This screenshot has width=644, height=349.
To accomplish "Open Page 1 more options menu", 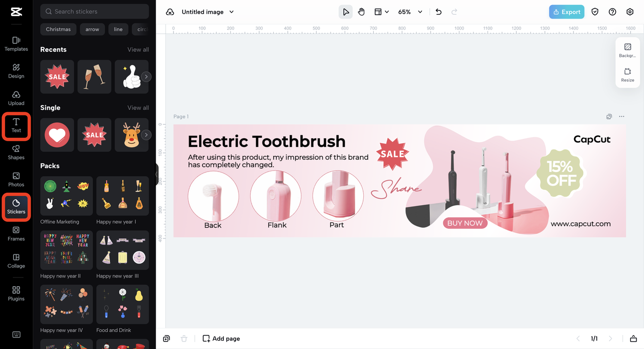I will (622, 117).
